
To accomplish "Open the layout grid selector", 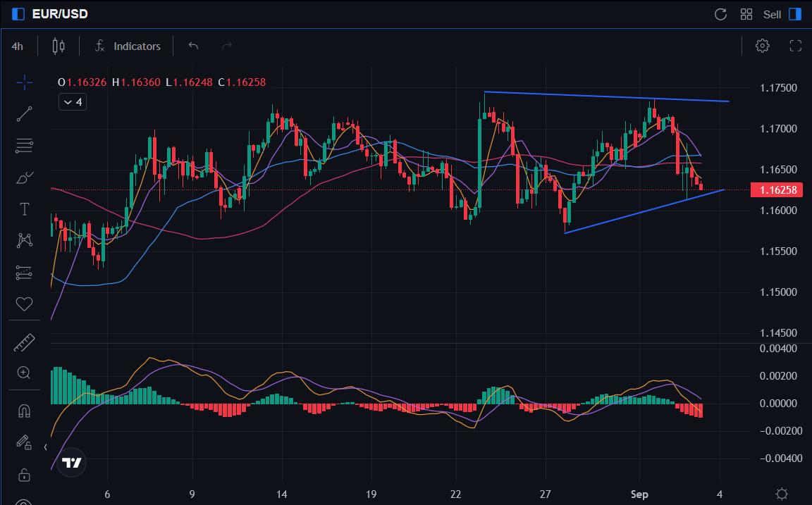I will click(746, 14).
